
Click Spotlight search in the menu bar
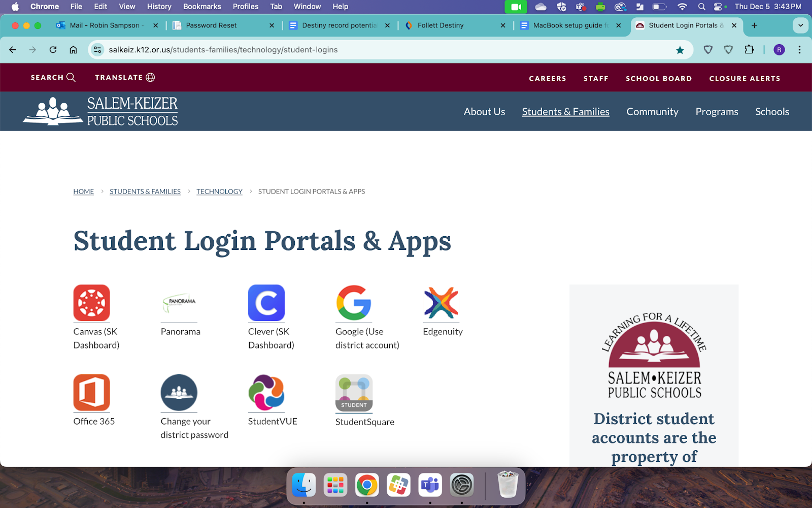702,7
